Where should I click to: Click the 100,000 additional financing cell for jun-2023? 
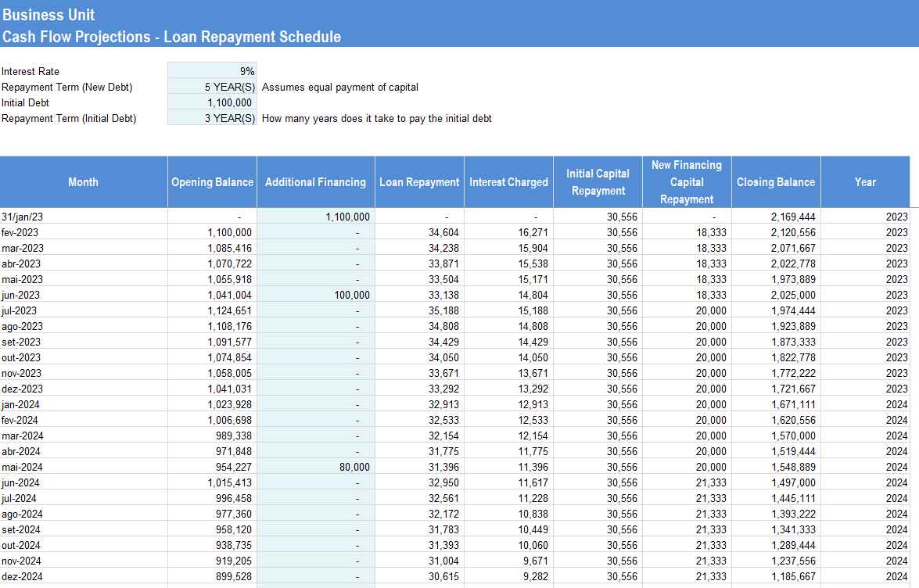[x=315, y=295]
